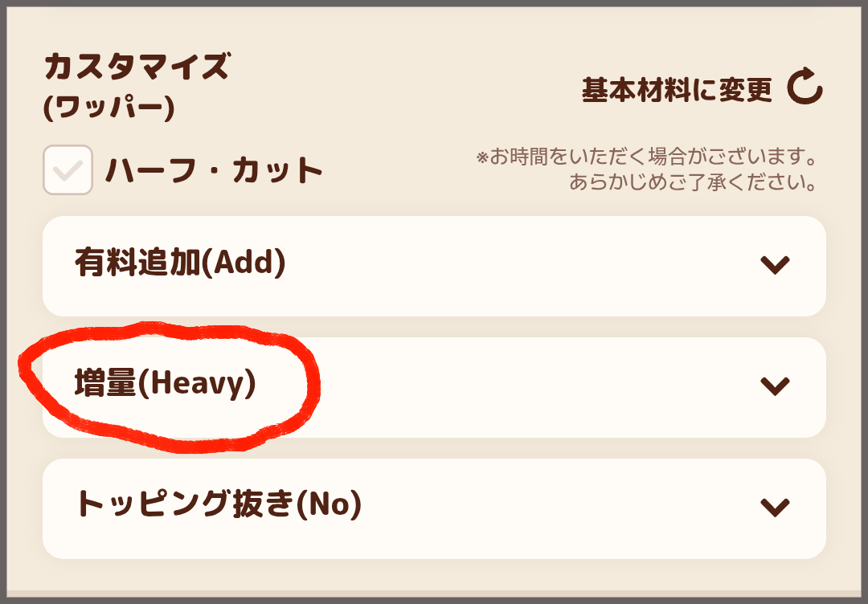The image size is (868, 604).
Task: Click the middle of the 有料追加(Add) card
Action: coord(434,266)
